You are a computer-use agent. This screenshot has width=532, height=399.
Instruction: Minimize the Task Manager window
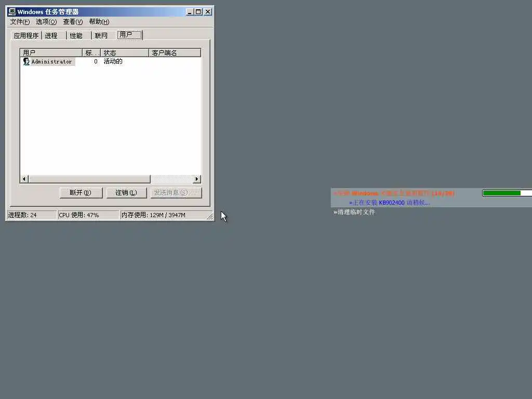[x=190, y=12]
